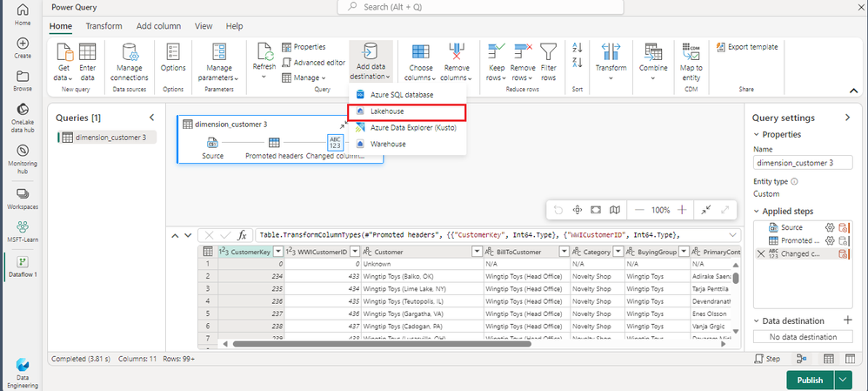
Task: Choose Lakehouse destination
Action: tap(407, 111)
